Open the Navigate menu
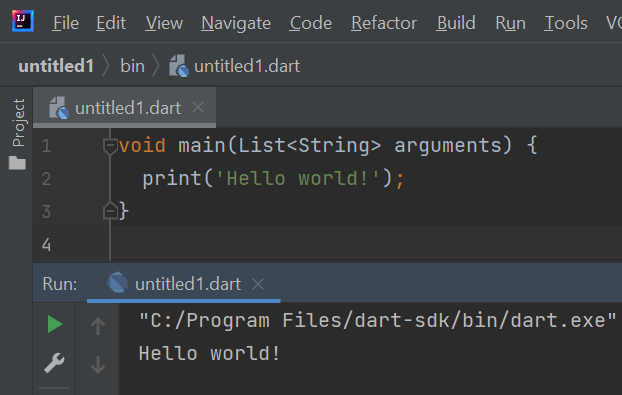The height and width of the screenshot is (395, 622). click(236, 23)
